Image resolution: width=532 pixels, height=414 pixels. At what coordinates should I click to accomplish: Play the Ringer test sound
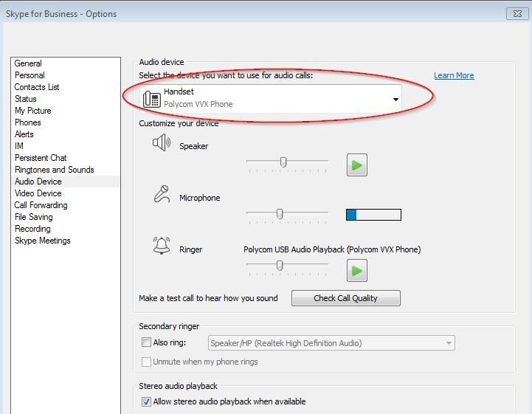tap(356, 270)
